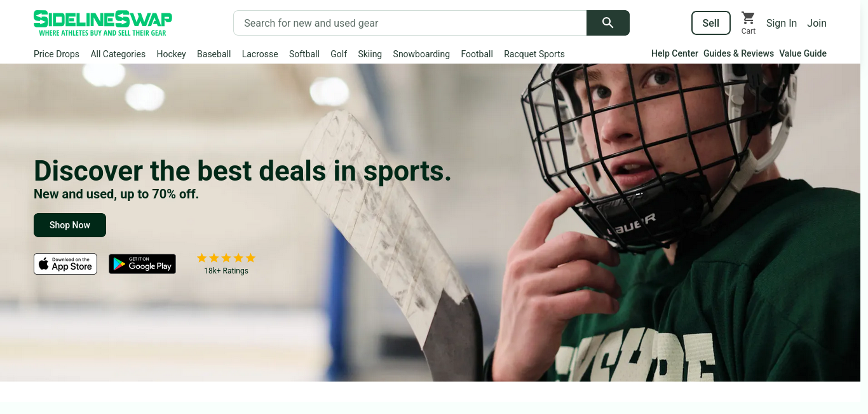
Task: Open the shopping cart icon
Action: click(749, 18)
